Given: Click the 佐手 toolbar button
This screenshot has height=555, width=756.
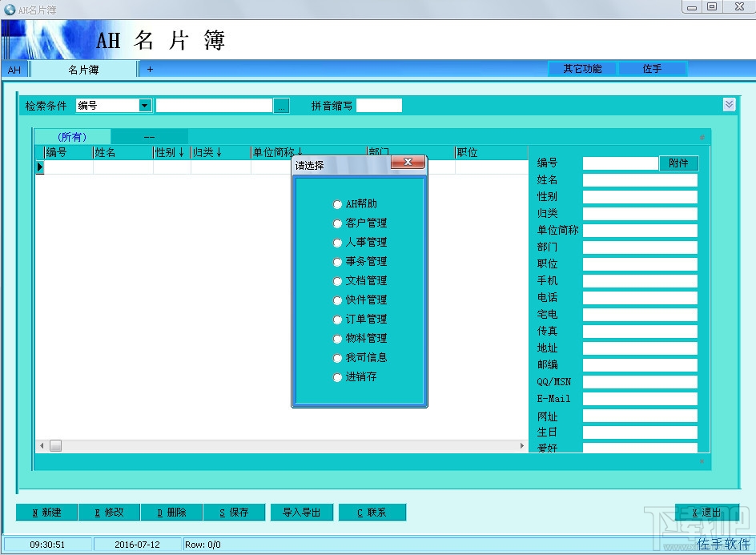Looking at the screenshot, I should [x=653, y=68].
